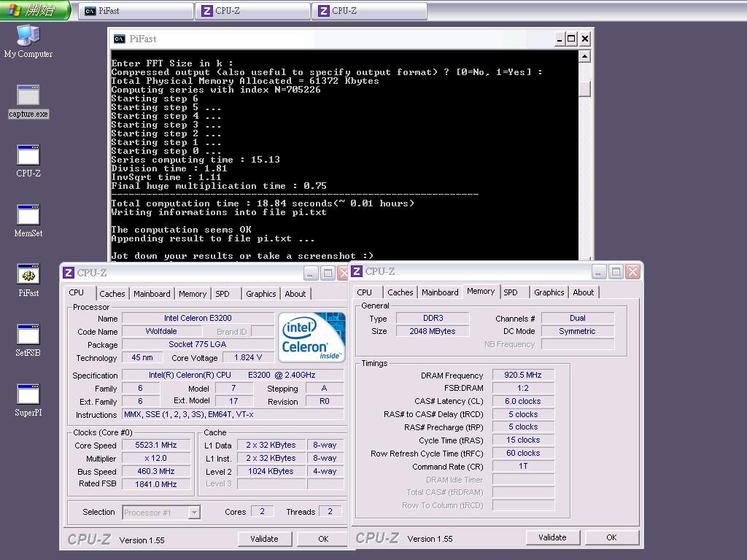Click PiFast scrollbar up arrow
The width and height of the screenshot is (747, 560).
tap(584, 57)
